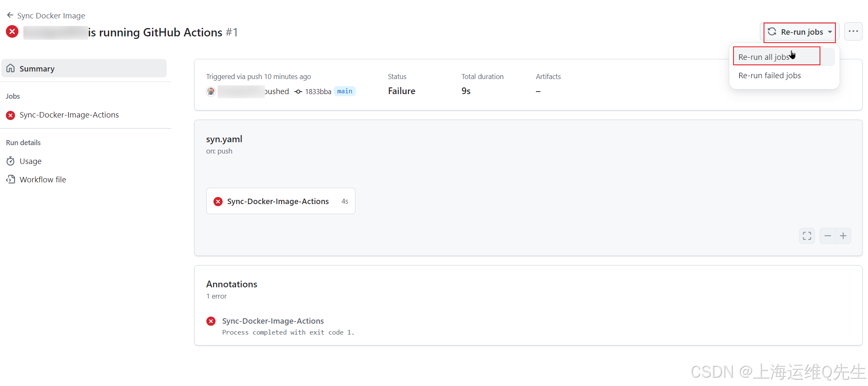
Task: Click the red X icon on the sidebar job
Action: click(x=10, y=115)
